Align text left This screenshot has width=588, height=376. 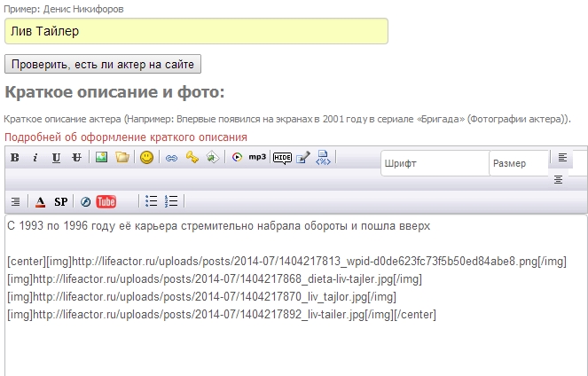coord(562,158)
